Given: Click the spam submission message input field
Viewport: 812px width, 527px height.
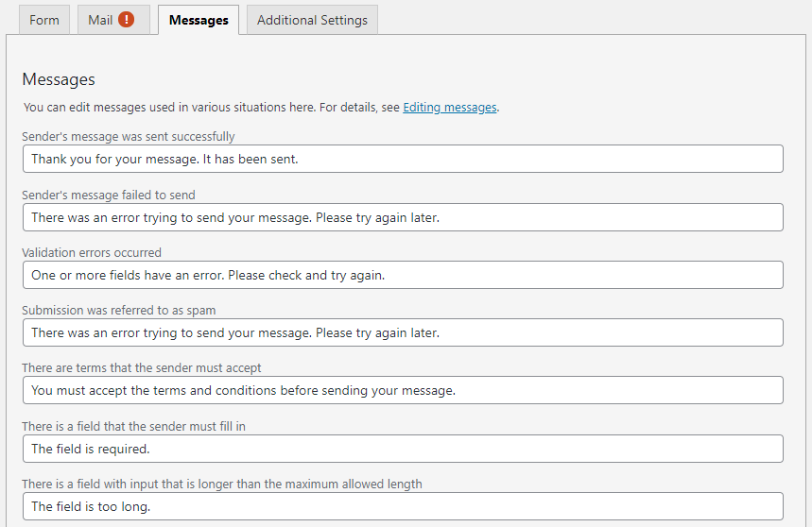Looking at the screenshot, I should click(x=403, y=332).
